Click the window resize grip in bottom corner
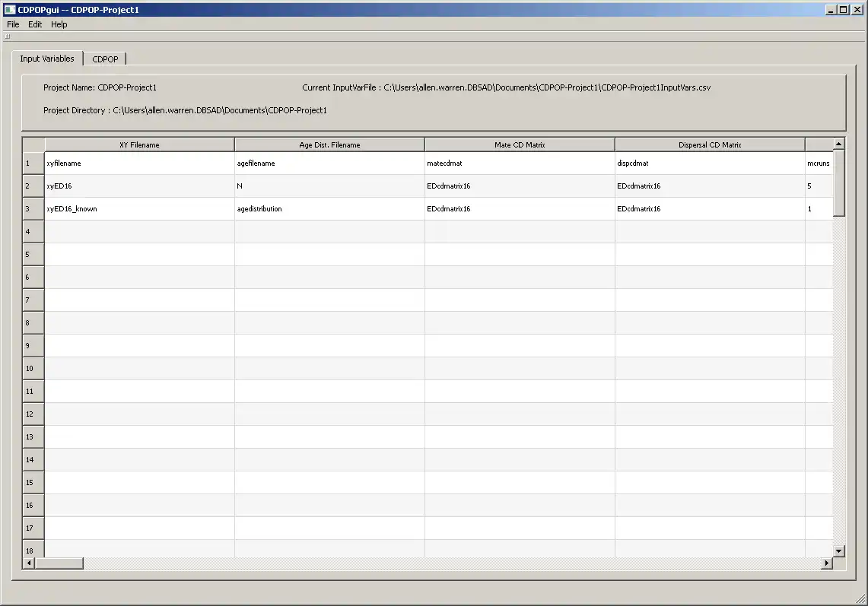 tap(861, 599)
